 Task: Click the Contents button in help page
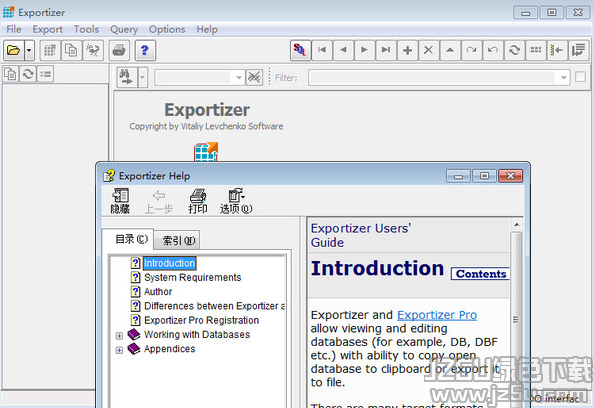point(480,274)
